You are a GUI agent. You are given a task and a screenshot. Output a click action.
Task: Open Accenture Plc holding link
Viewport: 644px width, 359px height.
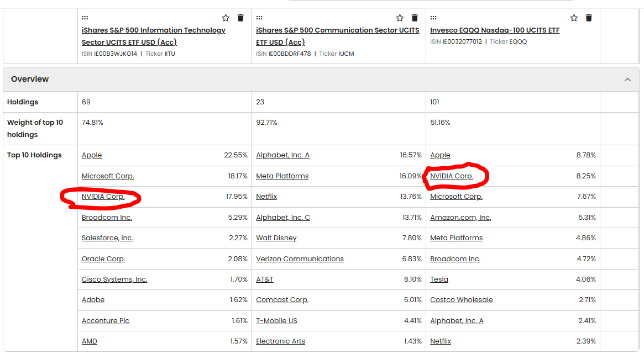[x=105, y=321]
